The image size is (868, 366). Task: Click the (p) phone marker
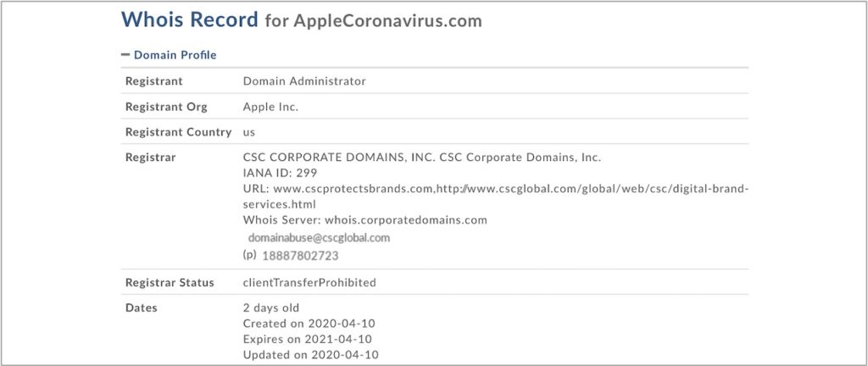[x=249, y=254]
